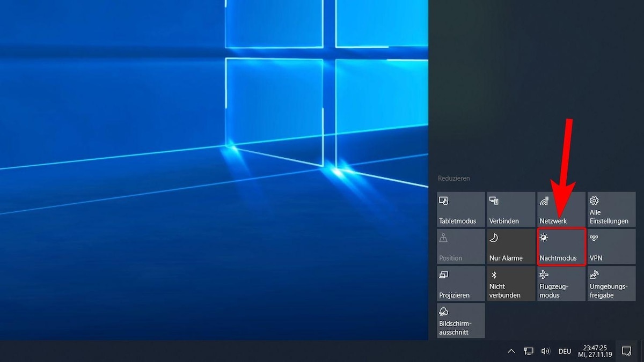Enable Nachtmodus
The image size is (644, 362).
(561, 246)
